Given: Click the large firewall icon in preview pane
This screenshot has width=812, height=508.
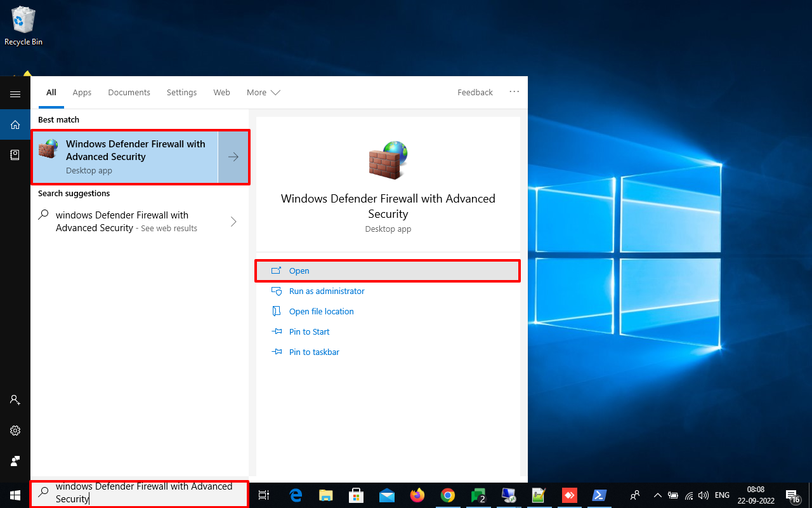Looking at the screenshot, I should tap(388, 160).
